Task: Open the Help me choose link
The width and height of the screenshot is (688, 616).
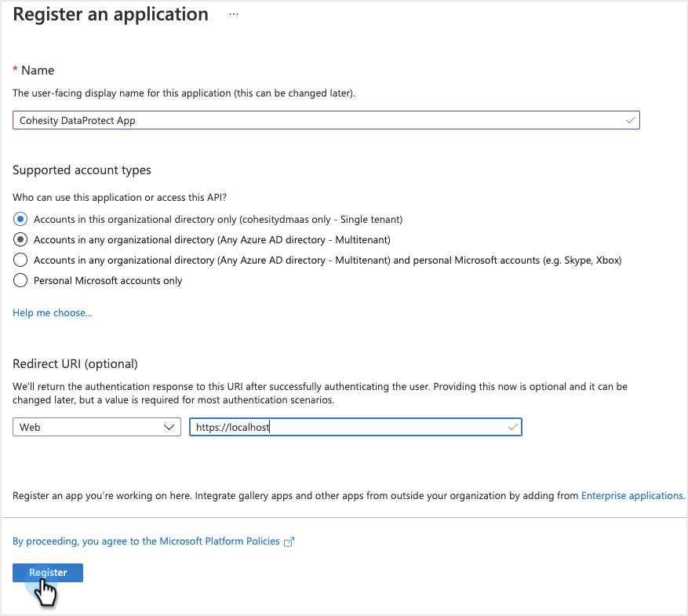Action: click(x=53, y=313)
